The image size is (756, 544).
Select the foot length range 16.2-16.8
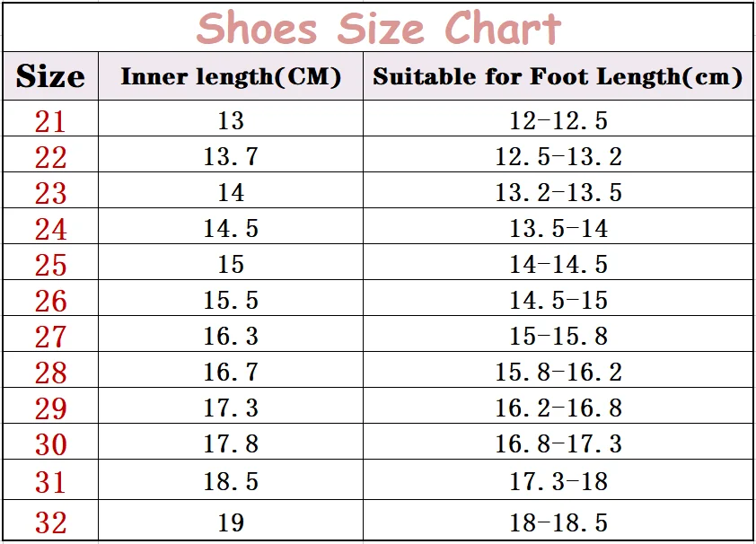[x=558, y=408]
